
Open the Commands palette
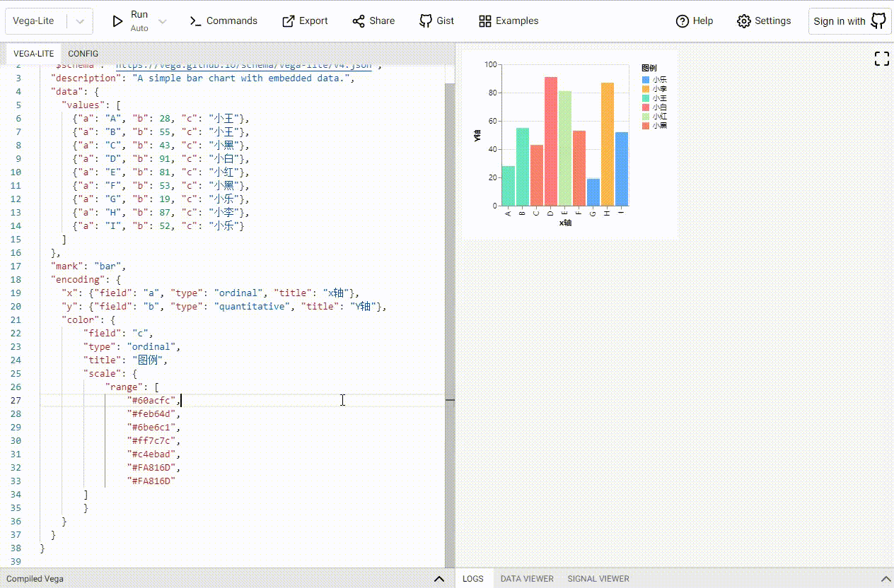223,21
